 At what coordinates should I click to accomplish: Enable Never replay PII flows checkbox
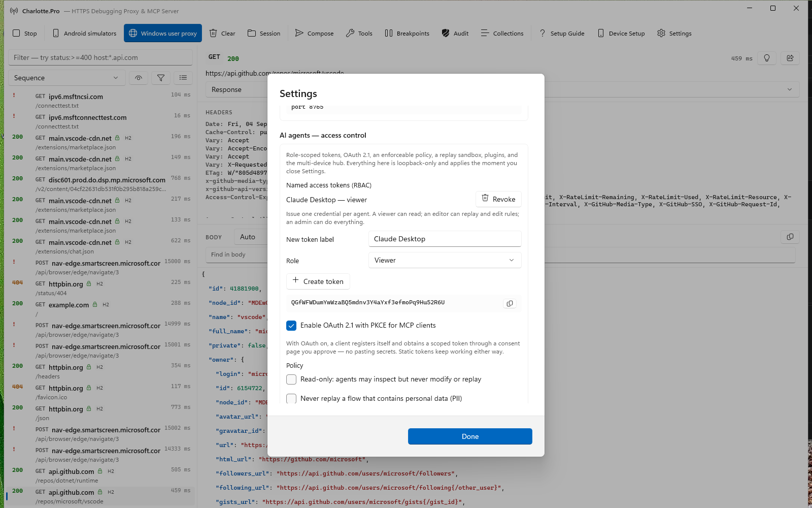[x=291, y=399]
